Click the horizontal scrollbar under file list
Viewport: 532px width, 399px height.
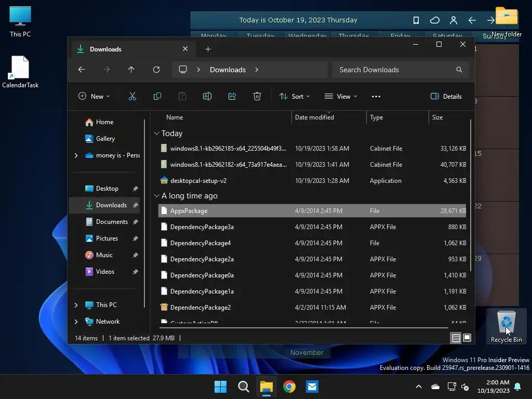click(x=304, y=328)
